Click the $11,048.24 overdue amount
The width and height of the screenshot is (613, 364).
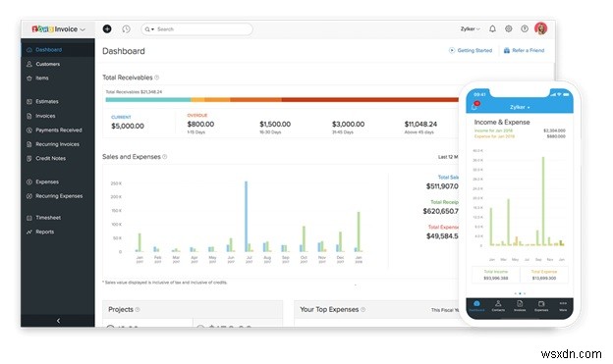[x=420, y=125]
